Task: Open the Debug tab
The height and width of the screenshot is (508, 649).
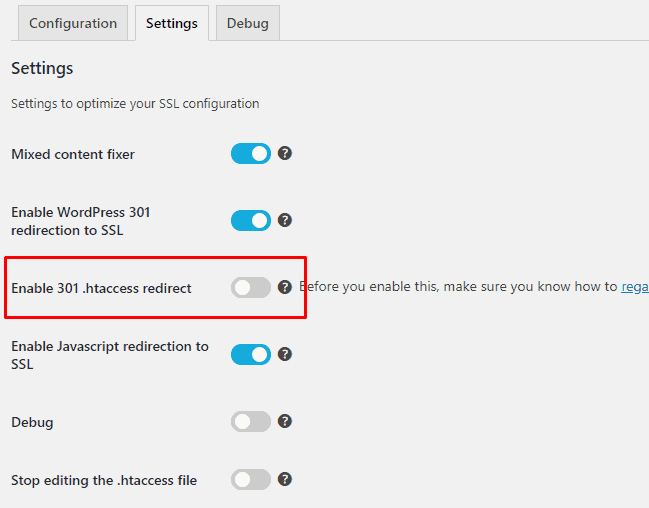Action: tap(248, 23)
